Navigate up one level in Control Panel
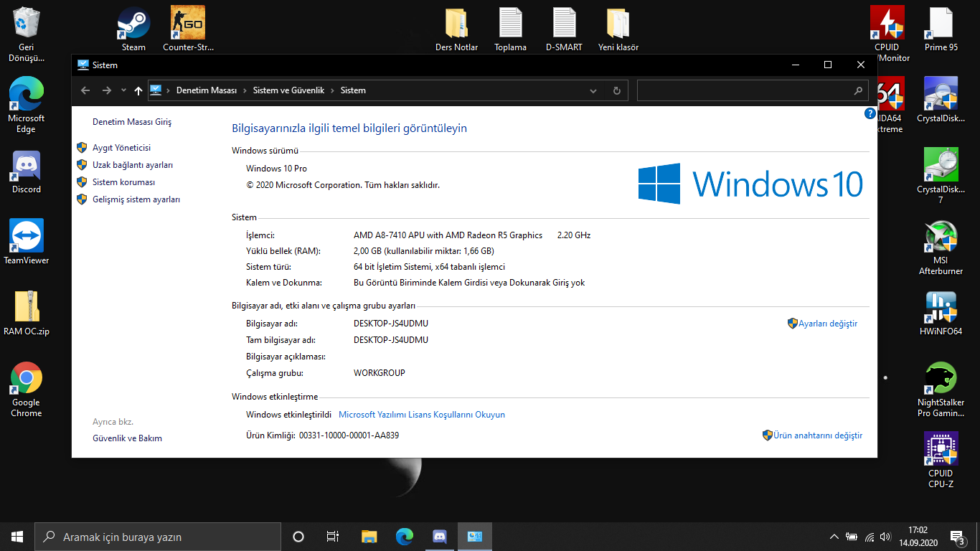Viewport: 980px width, 551px height. [138, 90]
